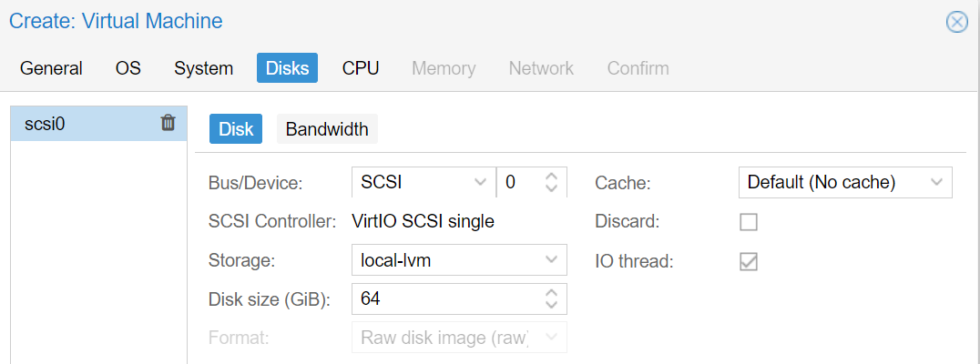This screenshot has height=364, width=980.
Task: Enable the Discard checkbox
Action: [748, 222]
